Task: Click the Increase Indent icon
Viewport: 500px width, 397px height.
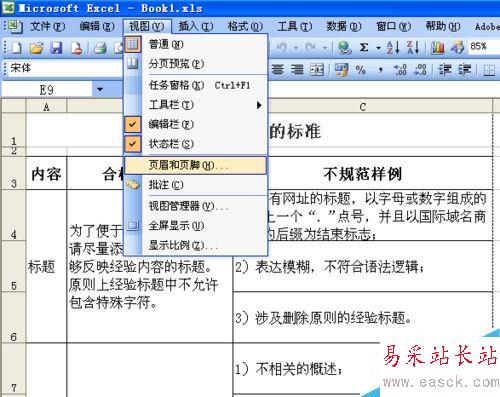Action: coord(464,70)
